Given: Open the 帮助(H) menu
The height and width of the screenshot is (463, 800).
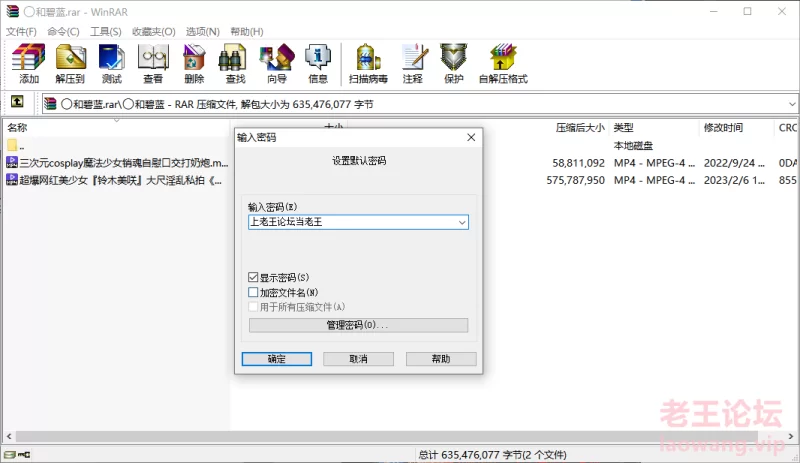Looking at the screenshot, I should point(247,32).
